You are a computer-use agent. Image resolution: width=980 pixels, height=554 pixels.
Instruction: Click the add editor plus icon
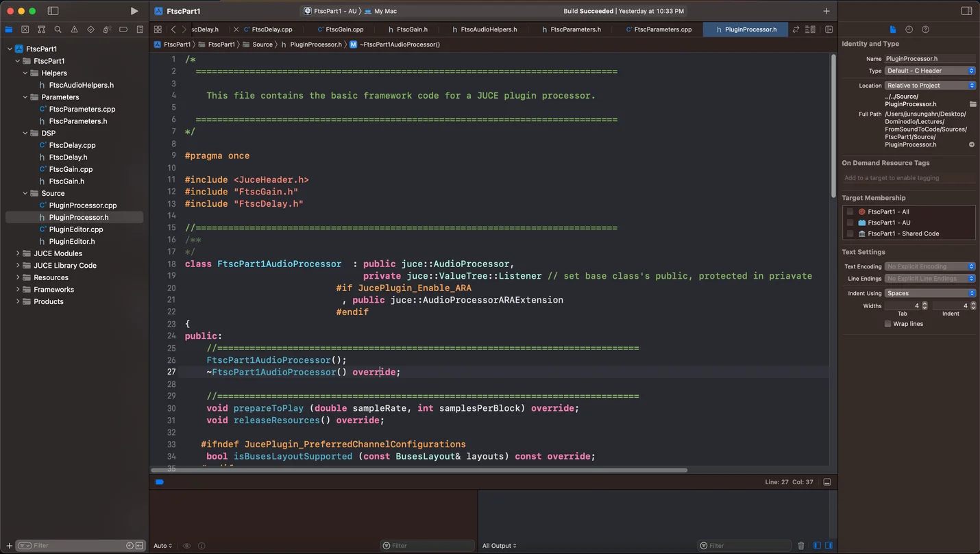pos(826,11)
